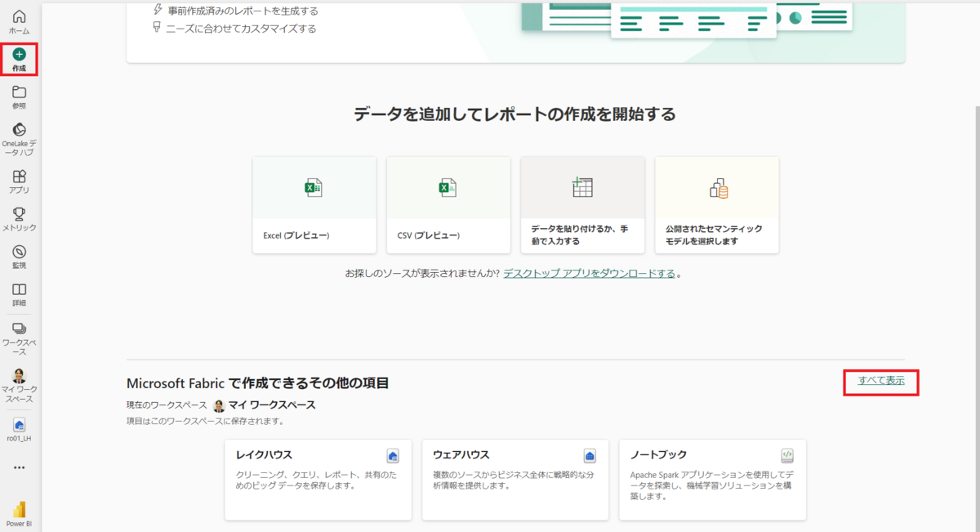
Task: Create a Notebook (ノートブック) item
Action: tap(712, 480)
